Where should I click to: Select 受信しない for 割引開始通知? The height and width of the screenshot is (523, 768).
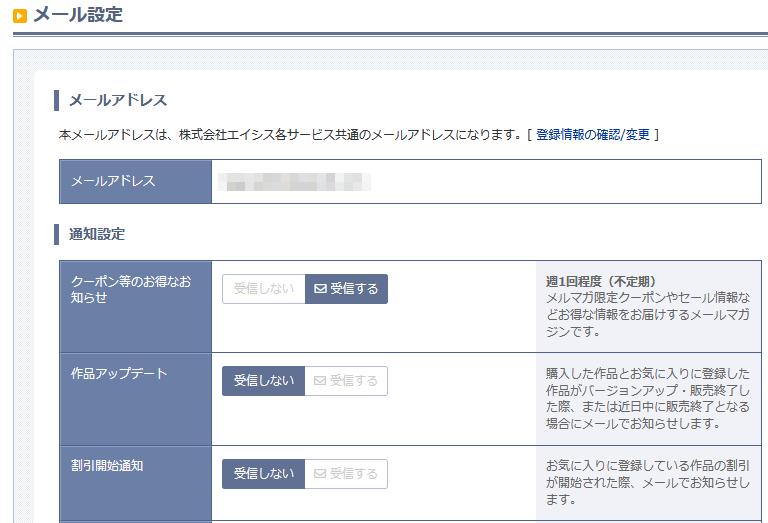(x=264, y=474)
